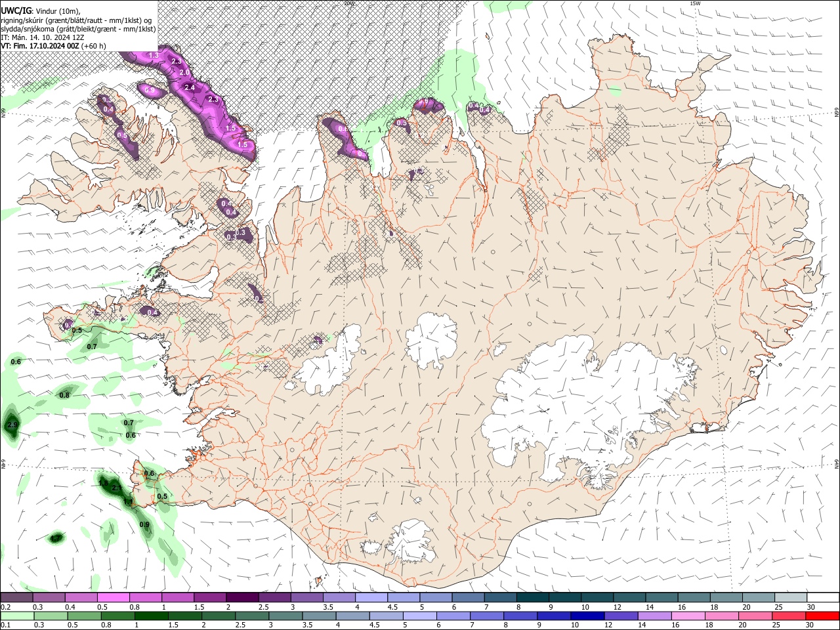This screenshot has height=630, width=840.
Task: Pick the light pink swatch labeled 16 in rain scale
Action: coord(688,616)
